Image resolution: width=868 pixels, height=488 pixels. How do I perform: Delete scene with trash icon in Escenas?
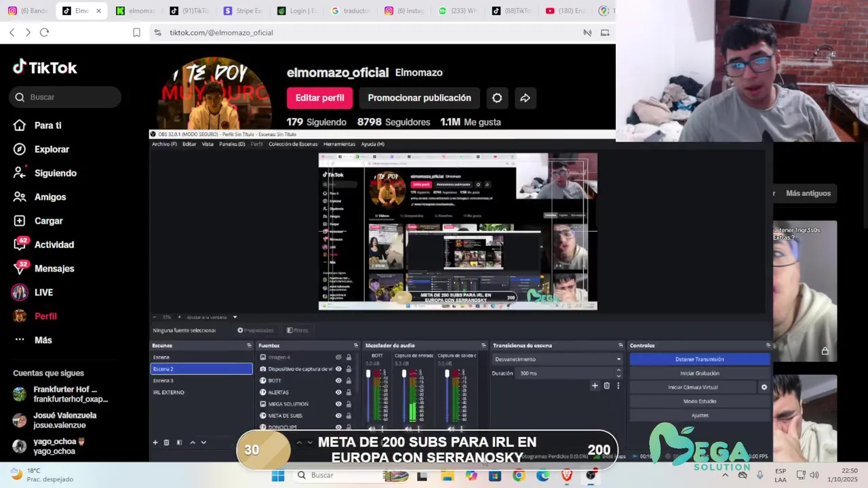pyautogui.click(x=167, y=443)
